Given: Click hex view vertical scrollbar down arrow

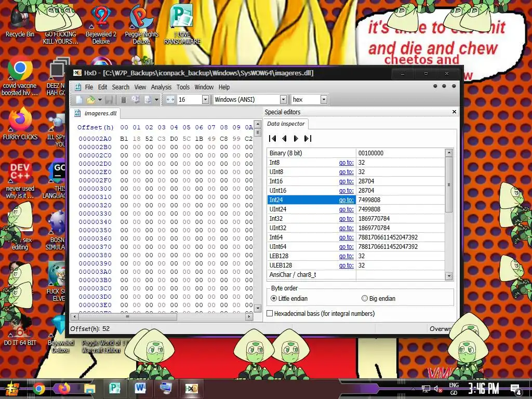Looking at the screenshot, I should [x=258, y=309].
